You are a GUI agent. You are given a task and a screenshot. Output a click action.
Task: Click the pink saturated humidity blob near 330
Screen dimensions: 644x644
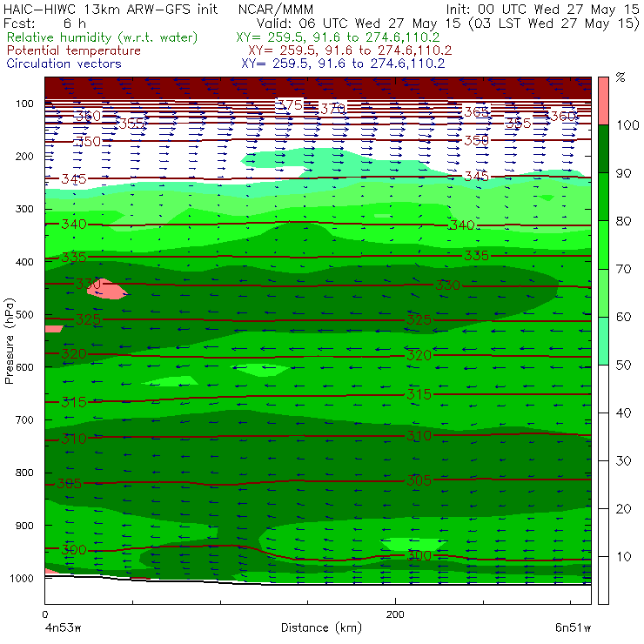pos(107,289)
